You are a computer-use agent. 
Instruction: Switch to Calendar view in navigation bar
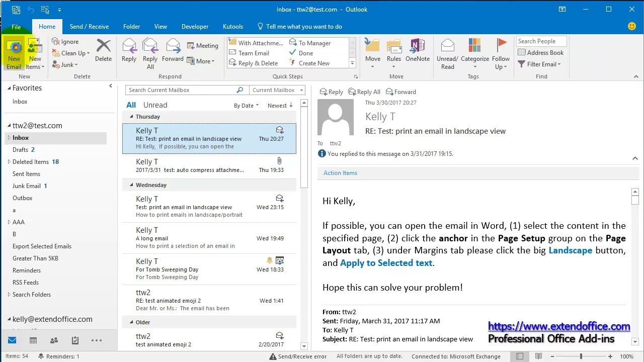[x=33, y=340]
